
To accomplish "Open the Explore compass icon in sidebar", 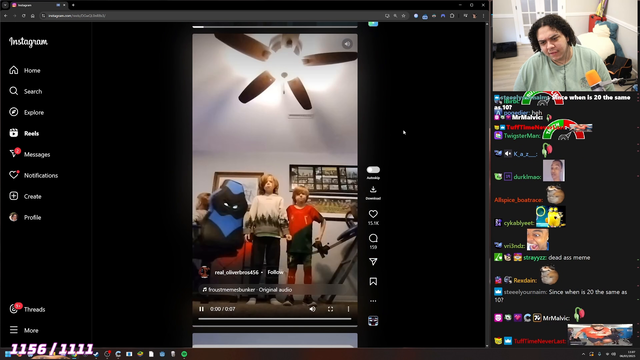I will click(13, 112).
